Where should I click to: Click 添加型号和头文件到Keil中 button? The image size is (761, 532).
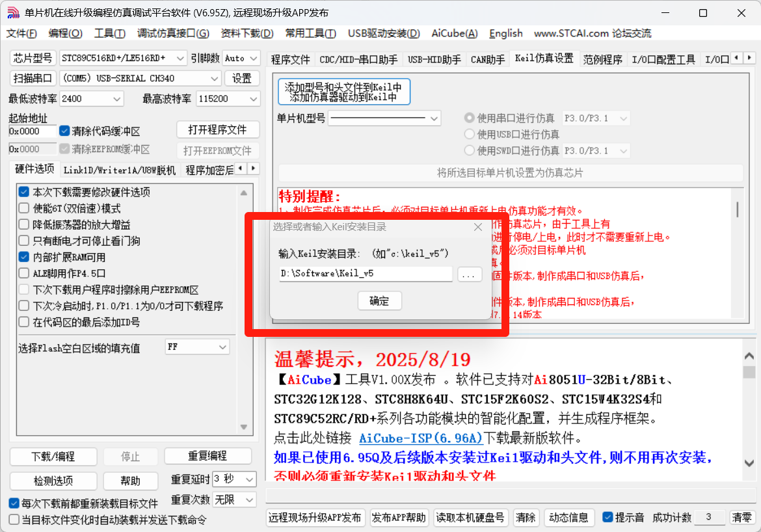click(x=344, y=92)
